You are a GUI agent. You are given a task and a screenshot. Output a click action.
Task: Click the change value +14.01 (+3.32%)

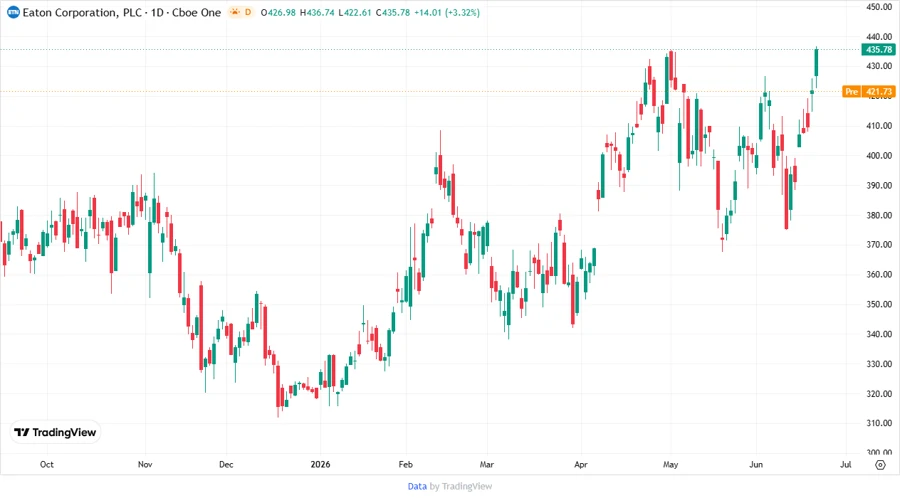pos(447,13)
